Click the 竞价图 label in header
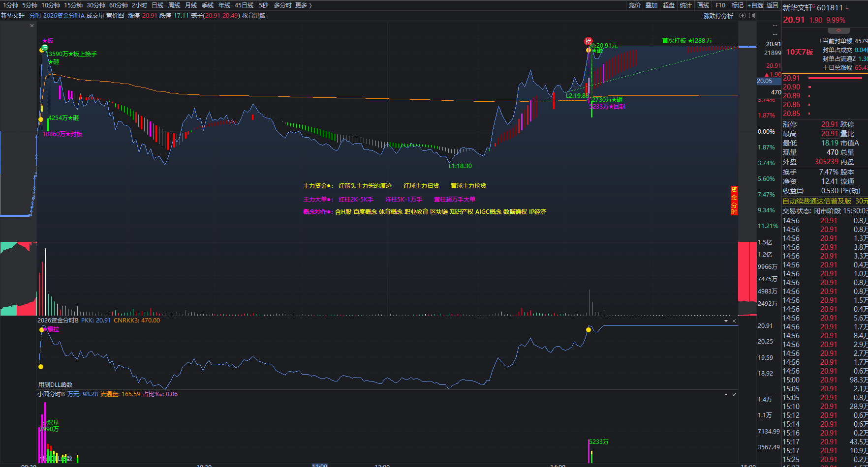This screenshot has width=868, height=467. [x=115, y=15]
